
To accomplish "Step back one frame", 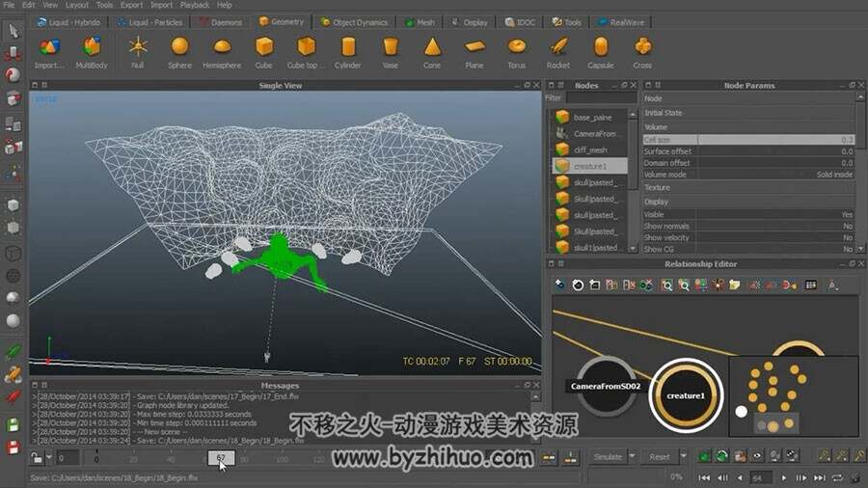I will click(x=722, y=477).
